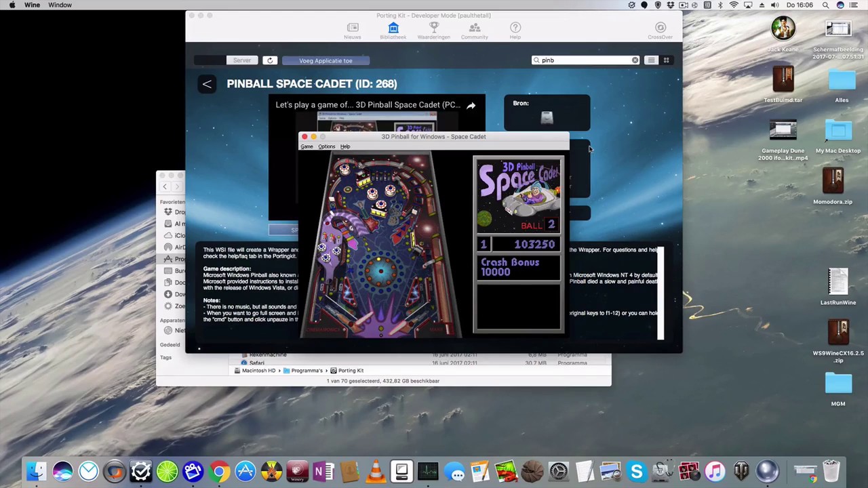Open the Trash in the dock
The width and height of the screenshot is (868, 488).
tap(831, 471)
